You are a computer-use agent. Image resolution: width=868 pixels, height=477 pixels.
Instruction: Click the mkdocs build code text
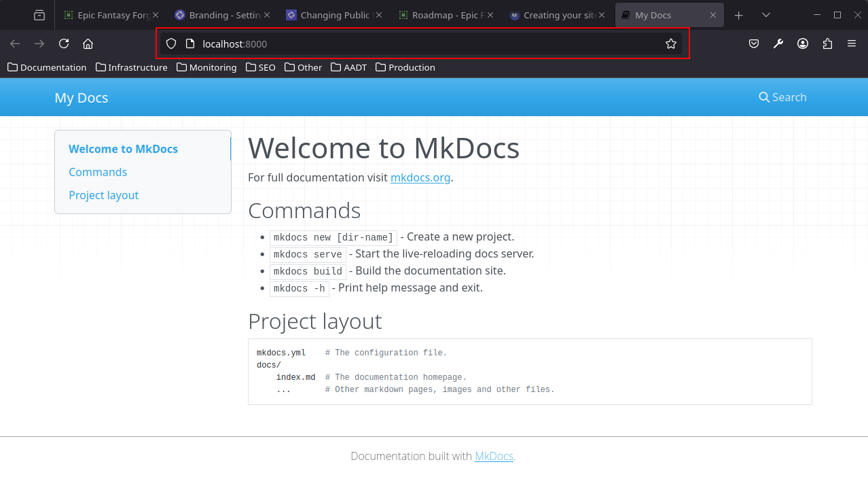308,271
